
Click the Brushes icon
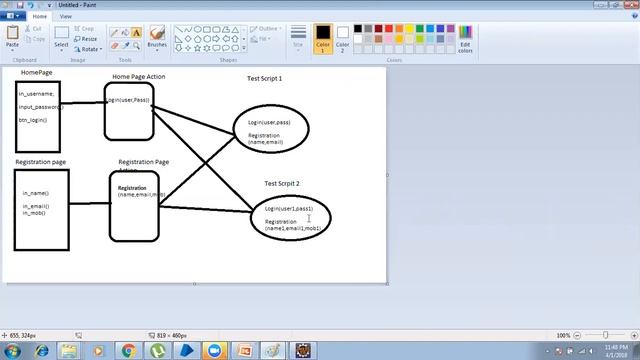tap(157, 33)
